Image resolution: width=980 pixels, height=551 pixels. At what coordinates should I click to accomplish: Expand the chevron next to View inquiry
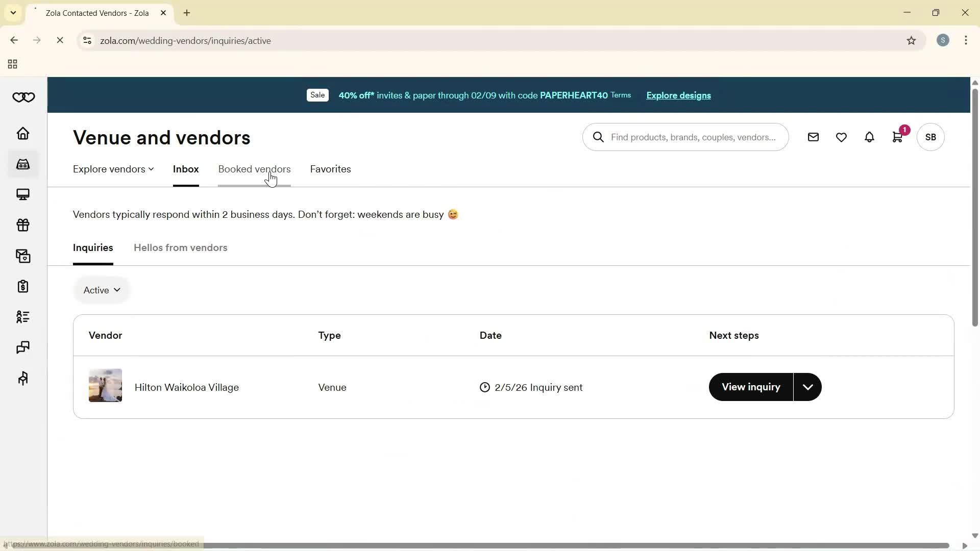pyautogui.click(x=807, y=387)
